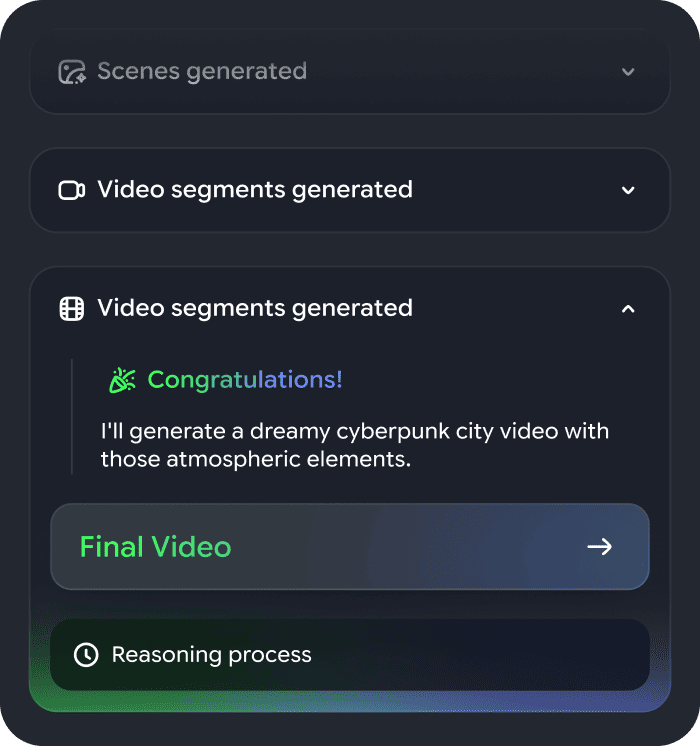
Task: Click the clock icon beside Reasoning process
Action: (87, 655)
